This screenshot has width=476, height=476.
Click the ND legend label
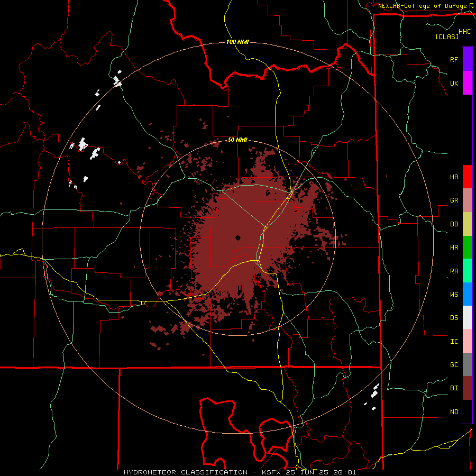[x=454, y=412]
